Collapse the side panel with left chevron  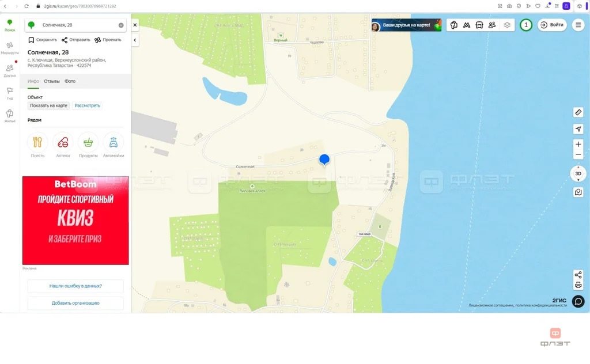click(135, 40)
